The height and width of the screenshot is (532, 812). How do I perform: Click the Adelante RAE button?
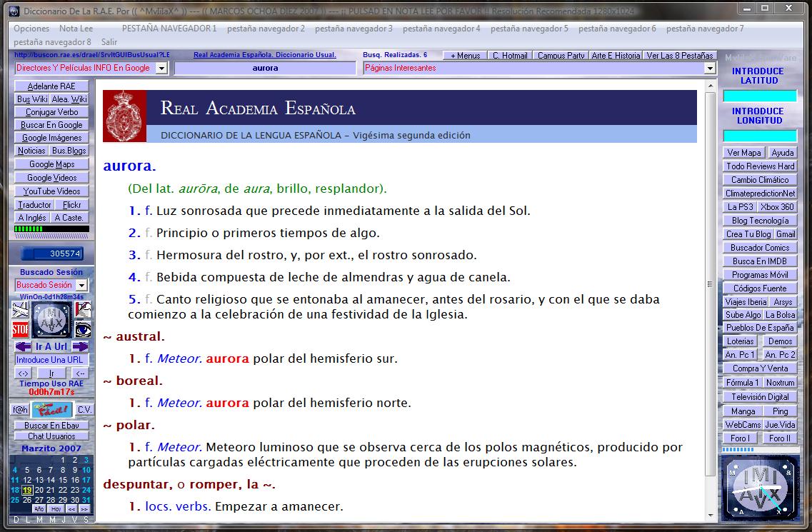[x=51, y=86]
